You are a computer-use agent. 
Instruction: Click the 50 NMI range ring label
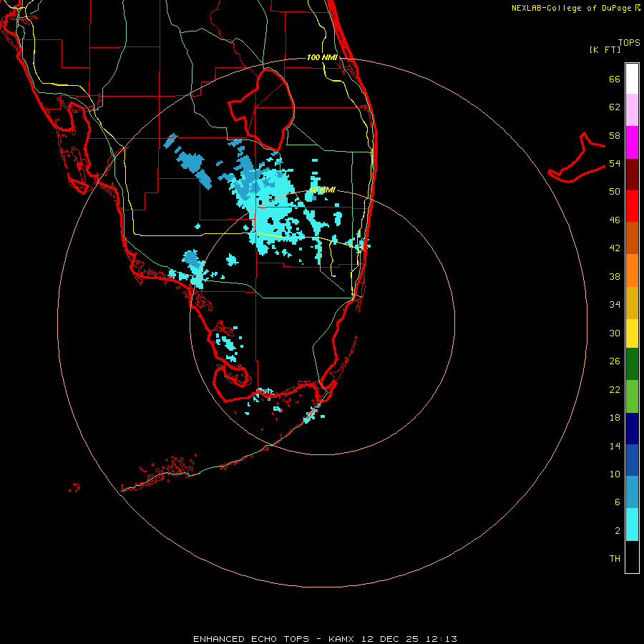[322, 190]
